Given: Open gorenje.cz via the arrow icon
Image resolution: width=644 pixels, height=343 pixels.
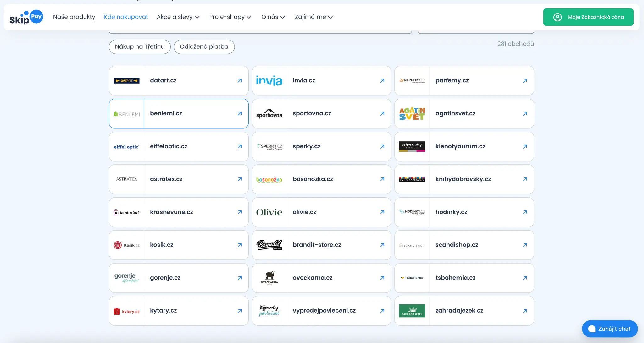Looking at the screenshot, I should (239, 278).
